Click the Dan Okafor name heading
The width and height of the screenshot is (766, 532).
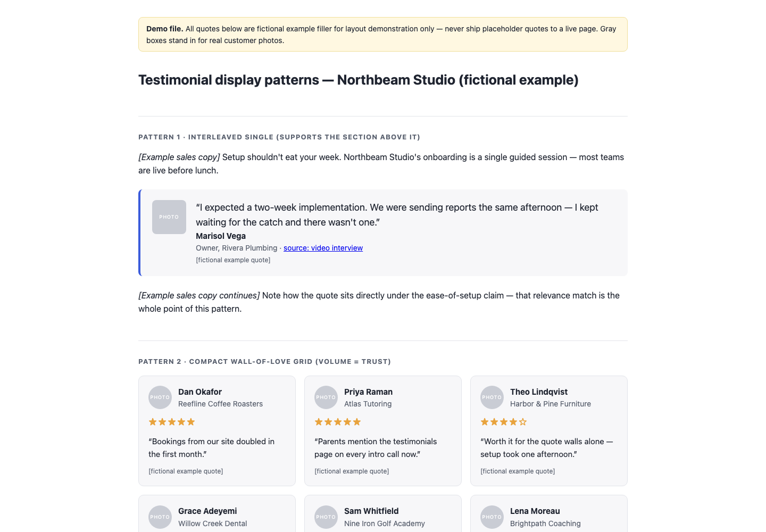pos(200,392)
